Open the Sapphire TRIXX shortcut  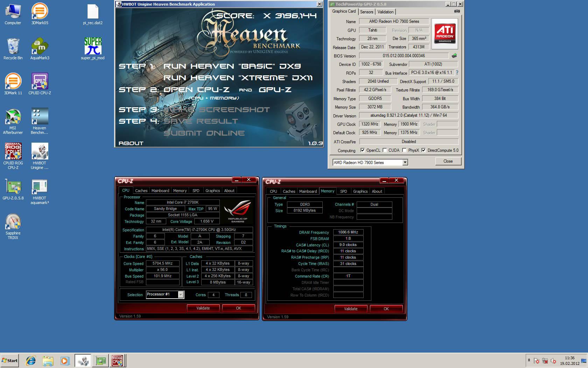pyautogui.click(x=13, y=226)
